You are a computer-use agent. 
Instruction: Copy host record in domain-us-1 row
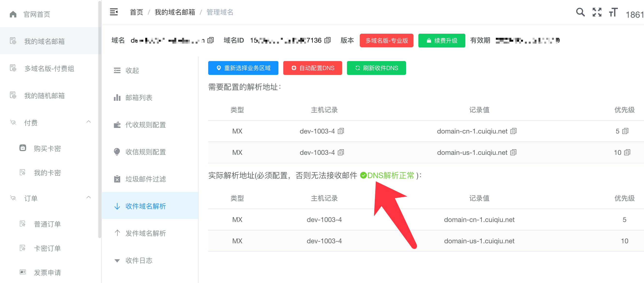coord(341,152)
